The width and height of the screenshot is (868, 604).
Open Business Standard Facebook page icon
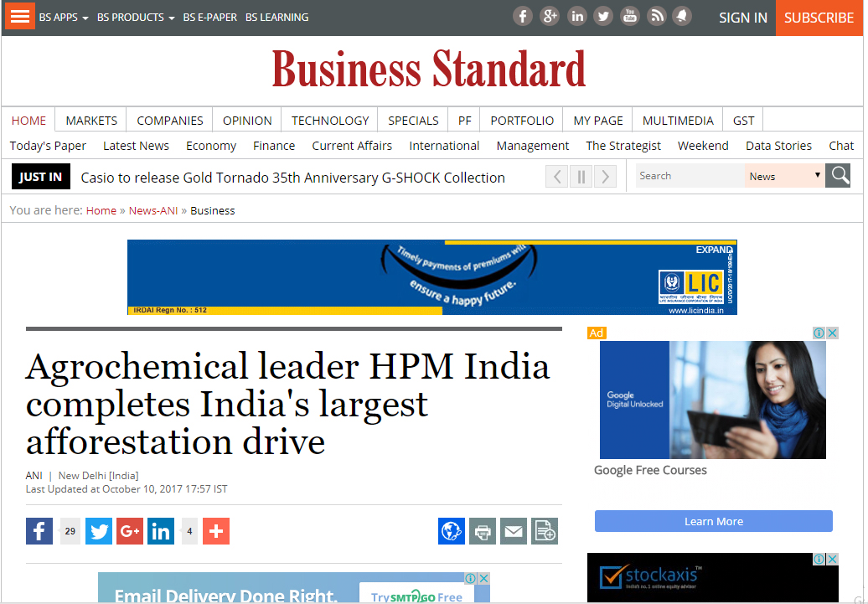point(522,16)
